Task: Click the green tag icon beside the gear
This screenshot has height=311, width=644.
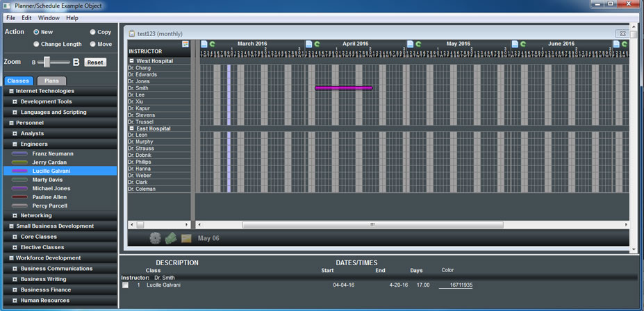Action: [x=171, y=238]
